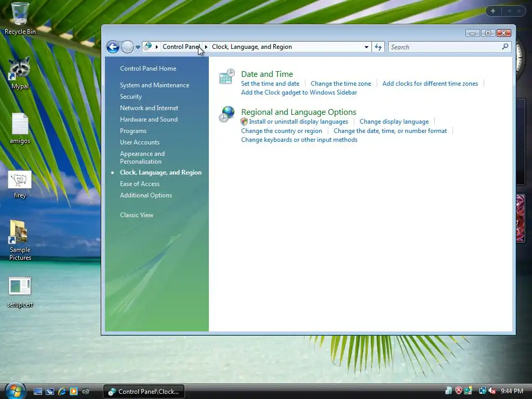Image resolution: width=532 pixels, height=399 pixels.
Task: Click the red security alert tray icon
Action: tap(458, 391)
